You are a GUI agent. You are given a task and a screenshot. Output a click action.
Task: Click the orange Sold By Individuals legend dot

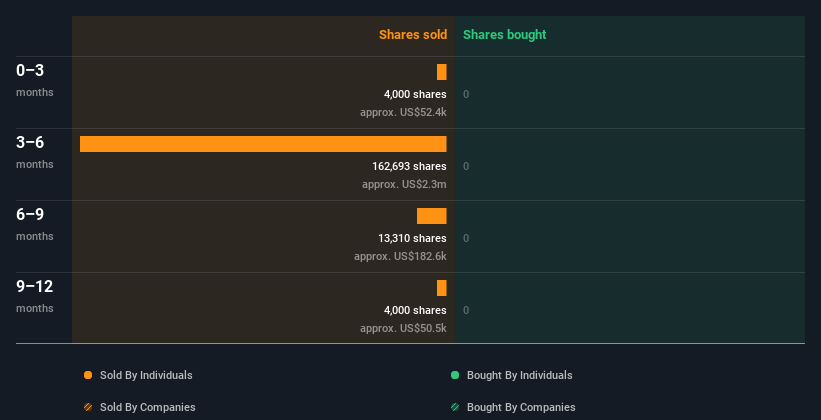pos(88,375)
